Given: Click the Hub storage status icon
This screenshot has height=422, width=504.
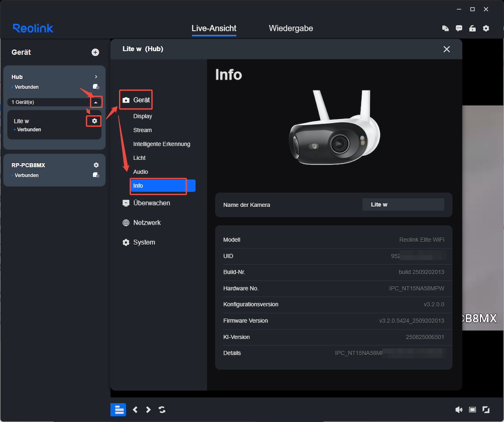Looking at the screenshot, I should point(96,87).
